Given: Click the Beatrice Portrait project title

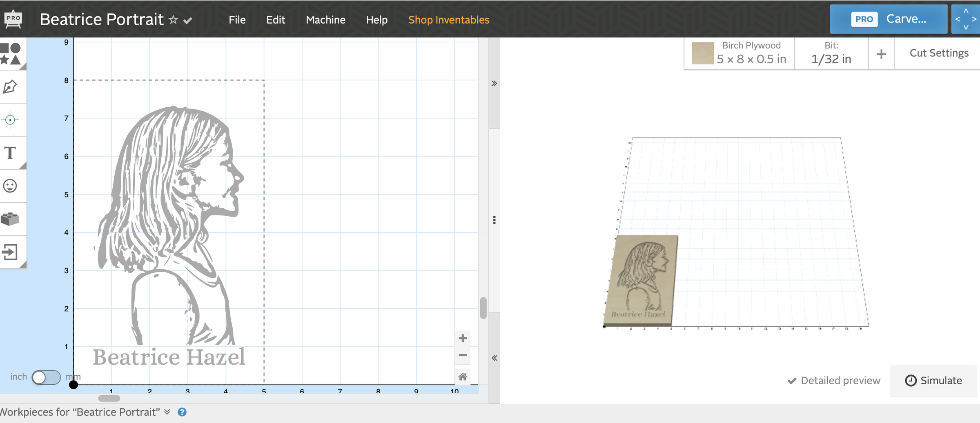Looking at the screenshot, I should click(102, 19).
